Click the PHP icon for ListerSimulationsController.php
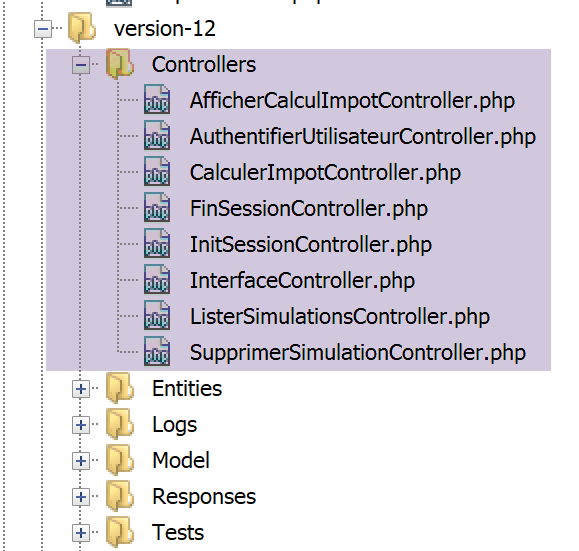Screen dimensions: 579x551 (157, 316)
